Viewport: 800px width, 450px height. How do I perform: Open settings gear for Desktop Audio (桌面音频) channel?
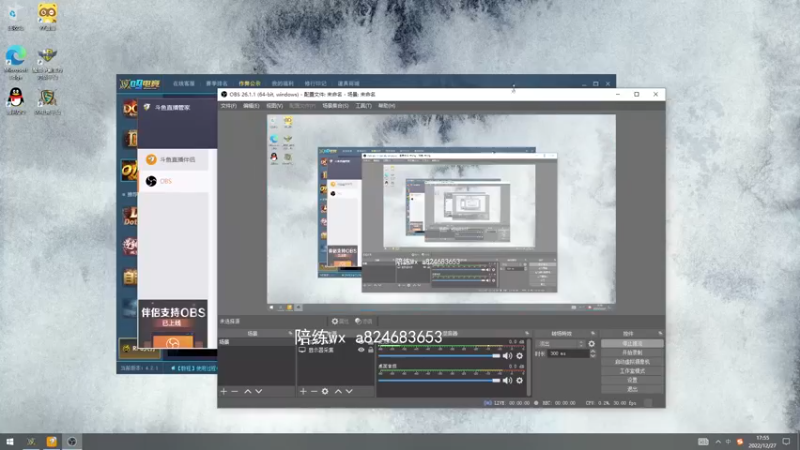click(519, 380)
